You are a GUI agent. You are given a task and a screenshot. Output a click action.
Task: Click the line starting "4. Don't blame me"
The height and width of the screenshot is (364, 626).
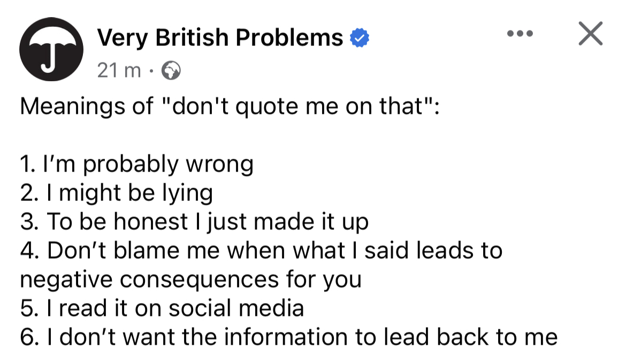coord(262,251)
